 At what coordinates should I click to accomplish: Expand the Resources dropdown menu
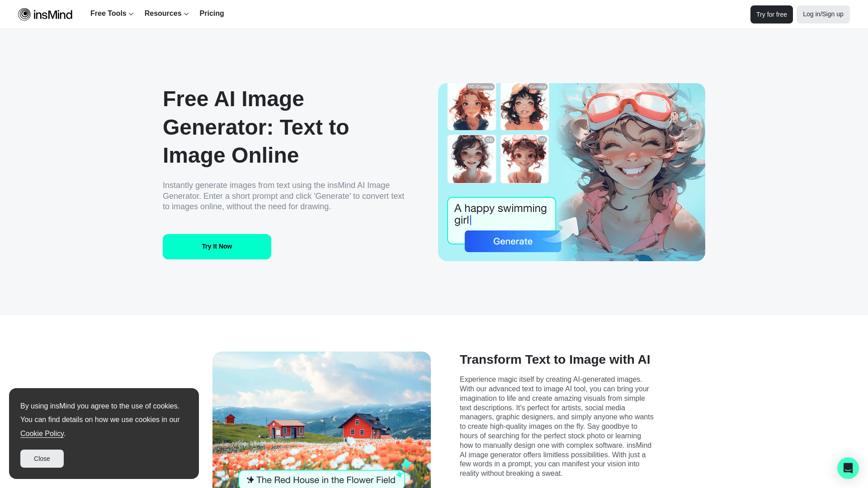point(167,14)
